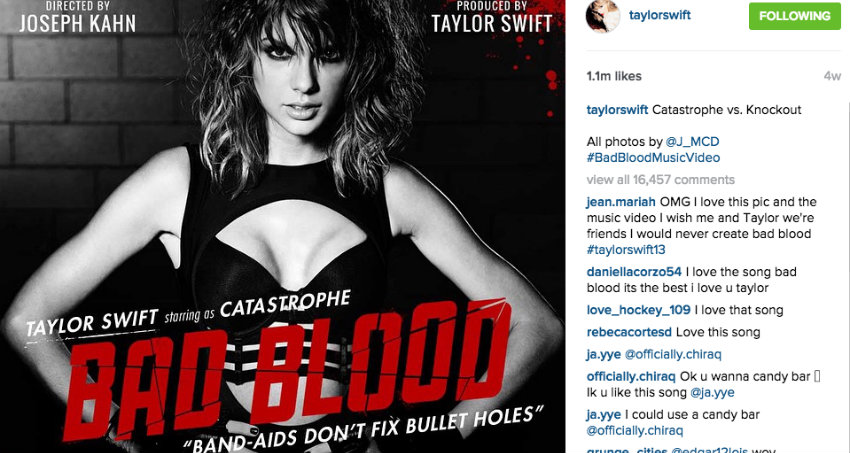This screenshot has height=453, width=850.
Task: Click the @officially.chiraq mention in ja.yye's comment
Action: click(673, 355)
